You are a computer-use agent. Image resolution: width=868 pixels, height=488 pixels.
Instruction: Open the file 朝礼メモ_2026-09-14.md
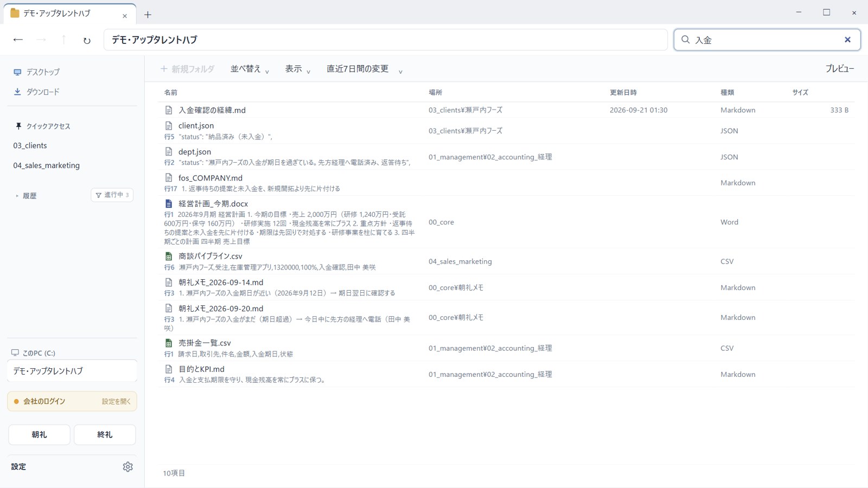point(221,282)
